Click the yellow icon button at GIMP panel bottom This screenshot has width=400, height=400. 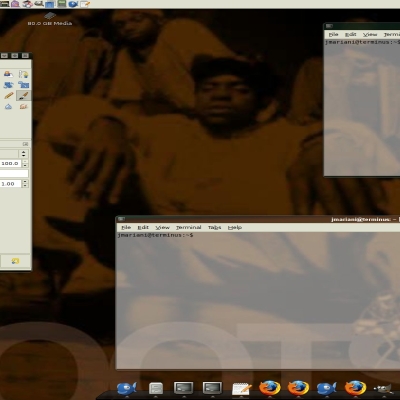(15, 261)
